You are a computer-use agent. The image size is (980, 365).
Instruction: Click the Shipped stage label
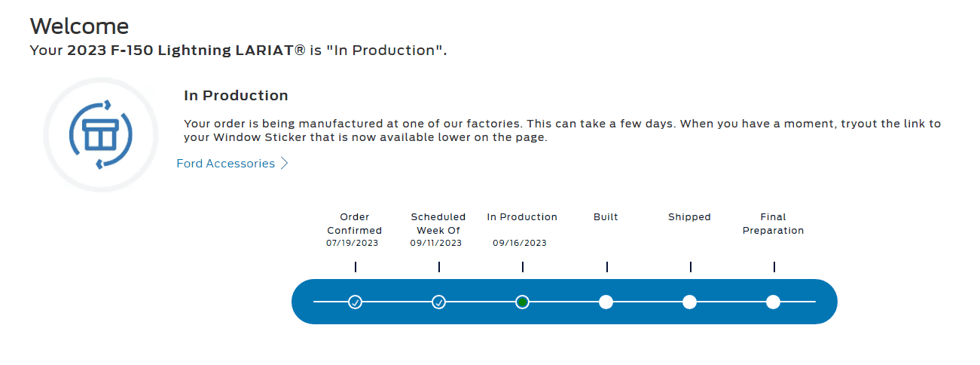(x=689, y=217)
